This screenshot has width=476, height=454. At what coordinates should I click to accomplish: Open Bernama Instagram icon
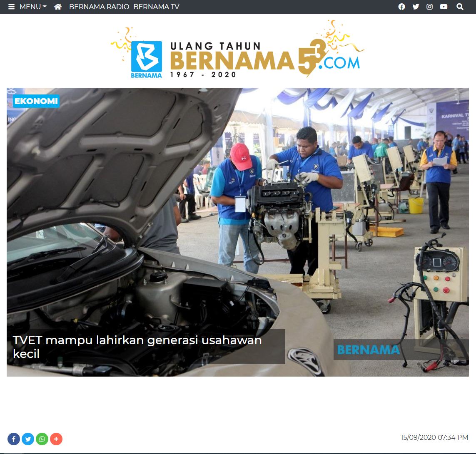429,7
